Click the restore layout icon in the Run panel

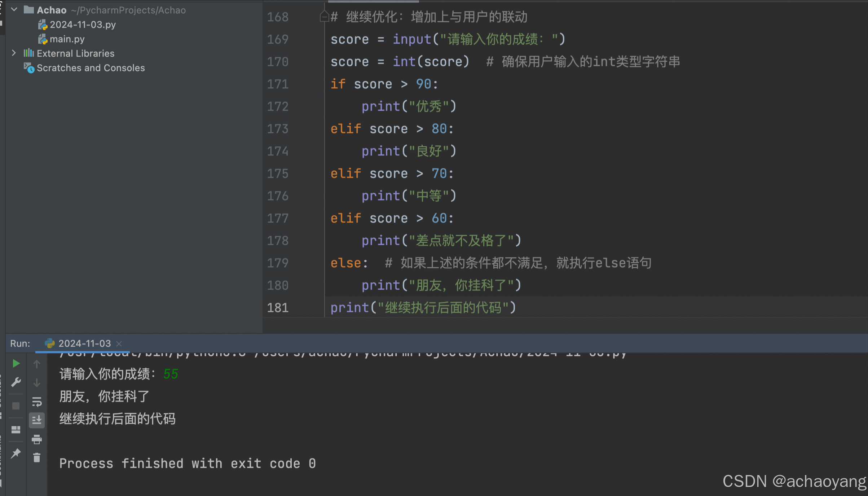tap(16, 430)
